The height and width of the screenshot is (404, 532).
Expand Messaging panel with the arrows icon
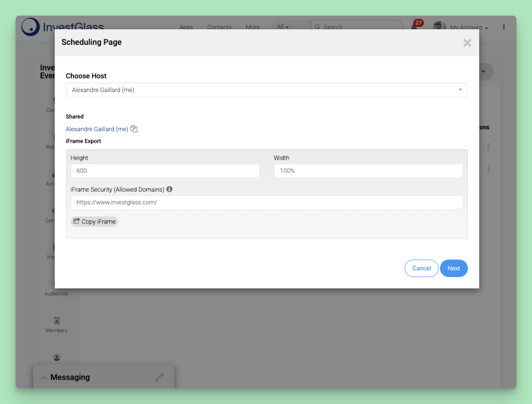coord(159,378)
